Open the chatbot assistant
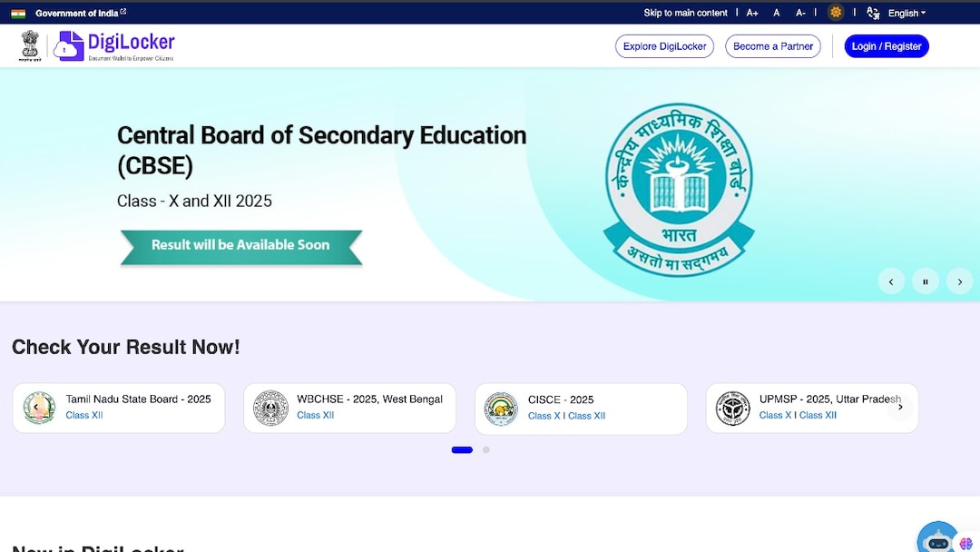The width and height of the screenshot is (980, 552). [936, 536]
